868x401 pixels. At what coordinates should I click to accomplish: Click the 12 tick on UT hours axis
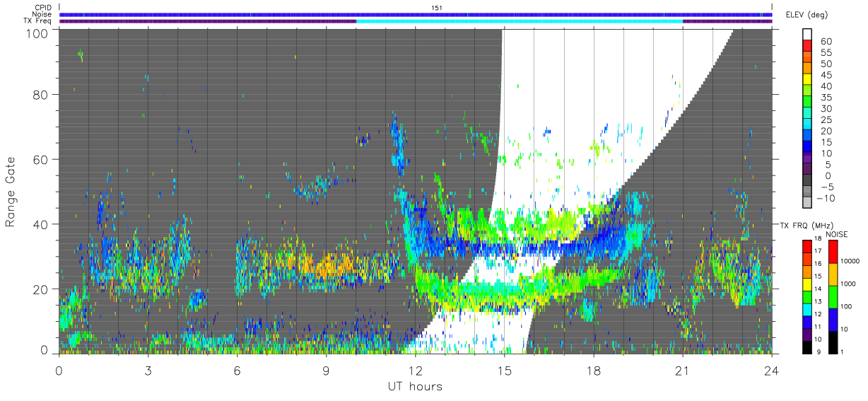point(416,370)
